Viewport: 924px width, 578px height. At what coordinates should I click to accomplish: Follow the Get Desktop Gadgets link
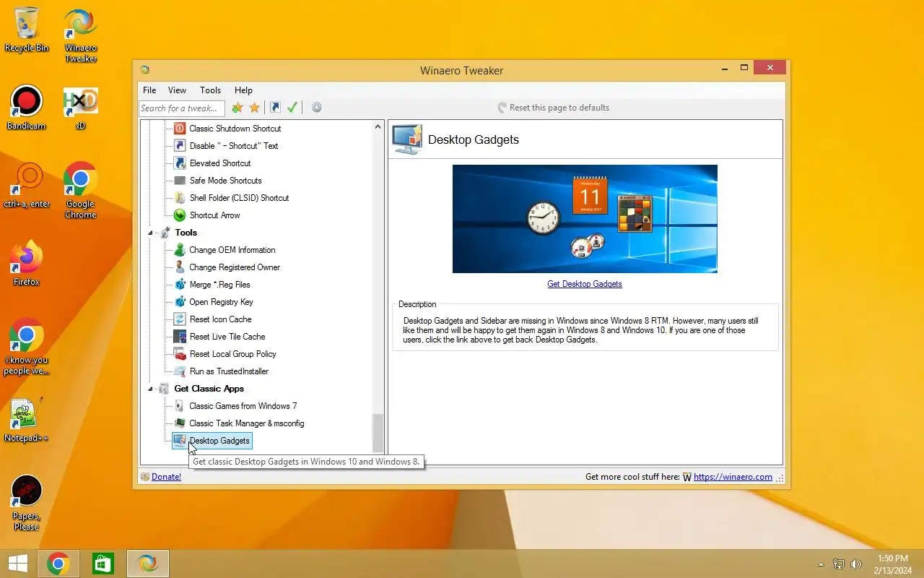point(585,284)
